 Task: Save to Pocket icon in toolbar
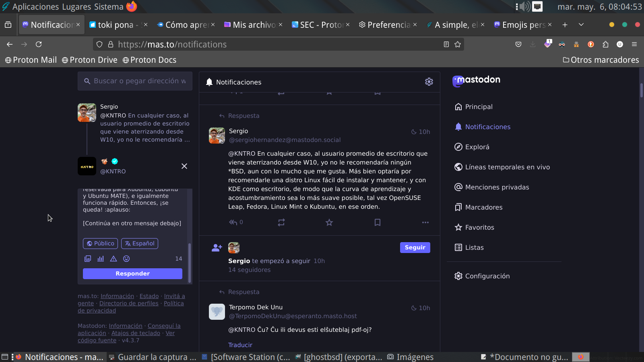click(x=518, y=44)
